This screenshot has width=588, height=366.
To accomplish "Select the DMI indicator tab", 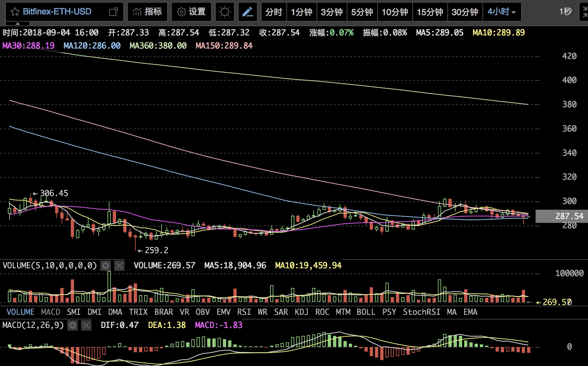I will (x=94, y=312).
